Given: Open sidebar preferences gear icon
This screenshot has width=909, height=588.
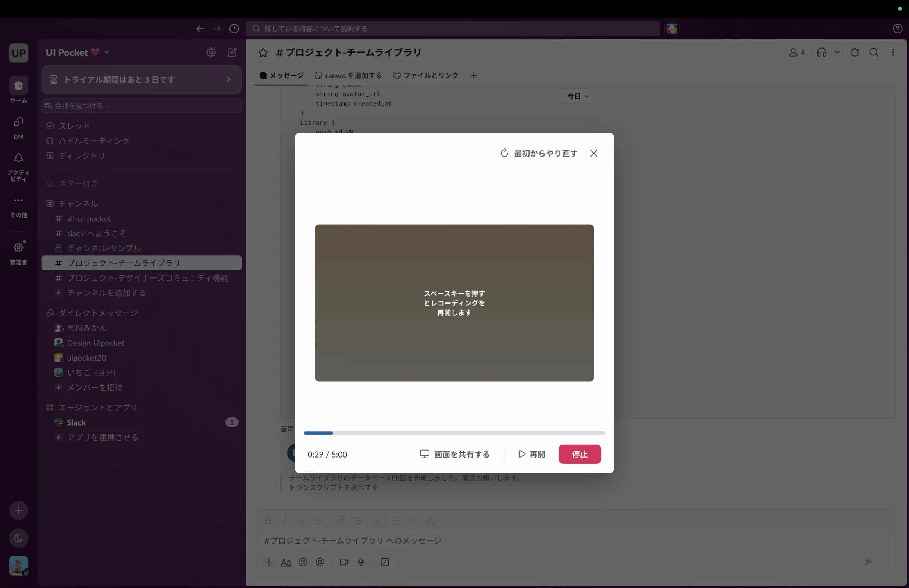Looking at the screenshot, I should point(211,52).
